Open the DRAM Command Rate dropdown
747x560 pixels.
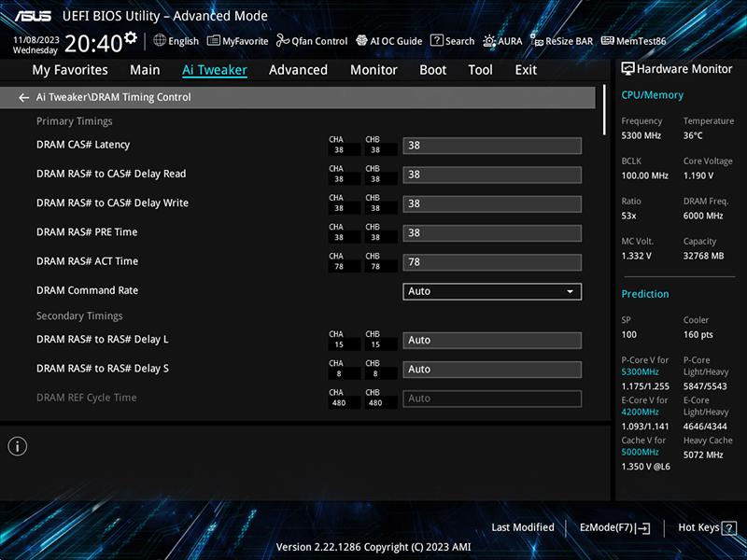pyautogui.click(x=492, y=291)
